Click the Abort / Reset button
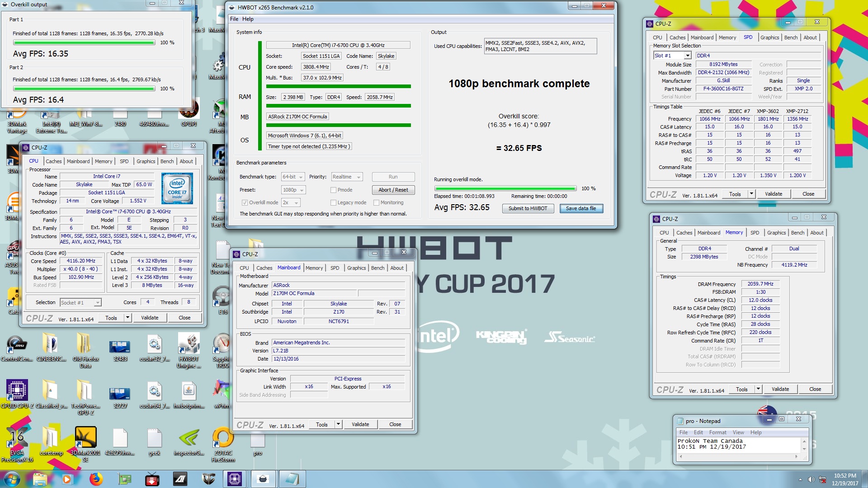The height and width of the screenshot is (488, 868). pos(393,190)
